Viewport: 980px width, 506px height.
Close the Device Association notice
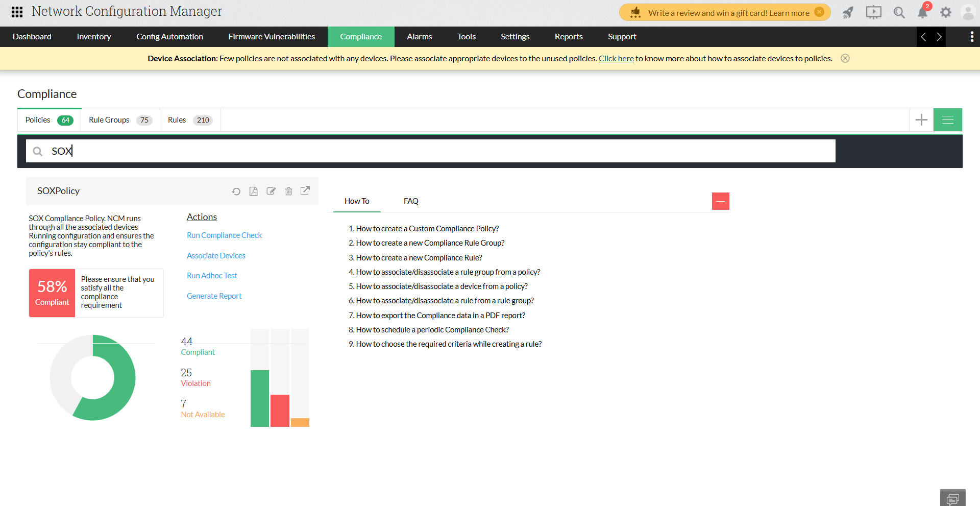tap(845, 58)
